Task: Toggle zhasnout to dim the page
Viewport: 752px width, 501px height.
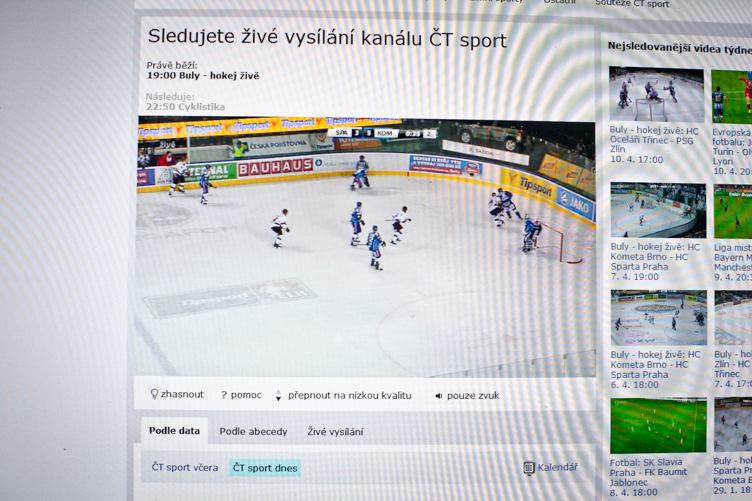Action: coord(182,394)
